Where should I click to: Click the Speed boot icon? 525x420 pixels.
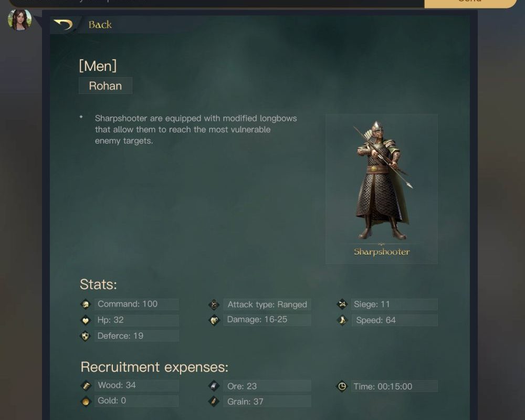(342, 320)
